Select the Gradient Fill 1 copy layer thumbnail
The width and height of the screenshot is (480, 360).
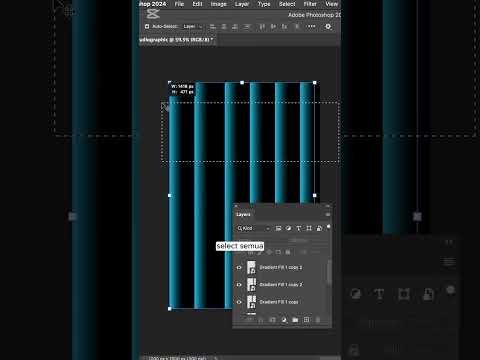pos(251,302)
